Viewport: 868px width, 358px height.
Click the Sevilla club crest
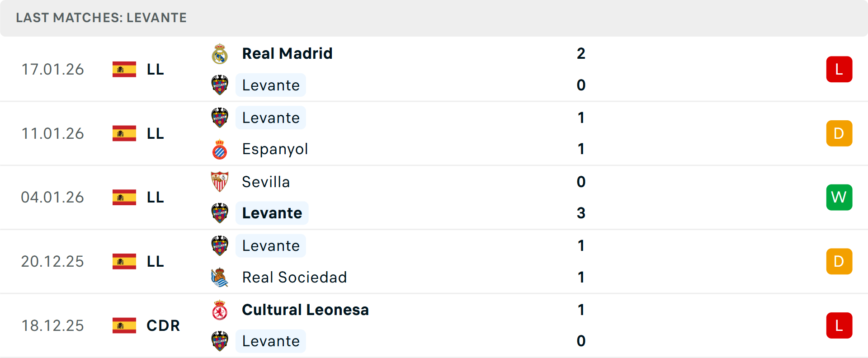pos(220,182)
